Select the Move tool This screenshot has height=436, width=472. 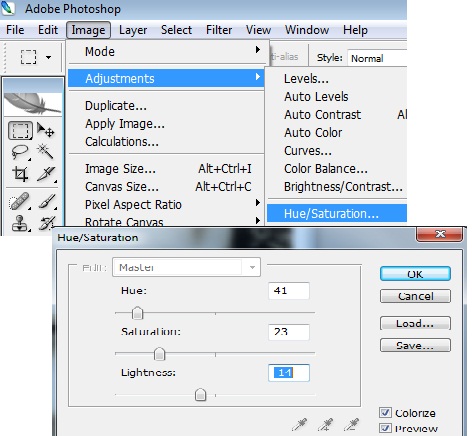46,130
